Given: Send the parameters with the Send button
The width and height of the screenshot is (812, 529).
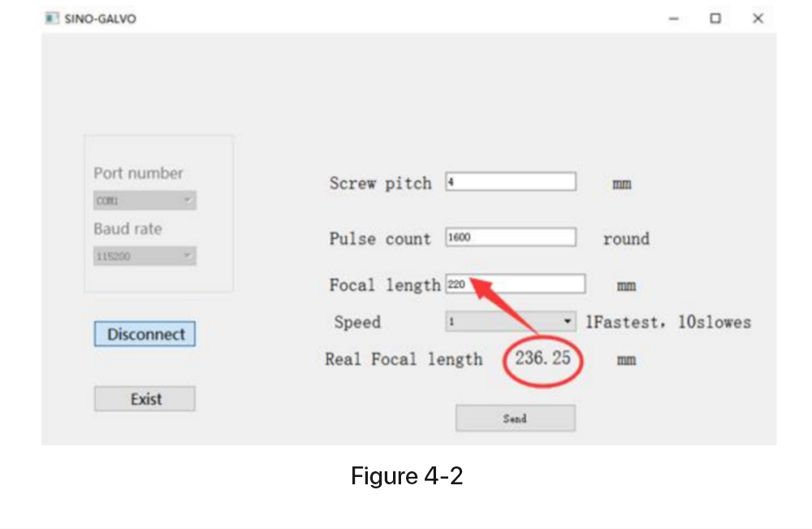Looking at the screenshot, I should coord(516,418).
